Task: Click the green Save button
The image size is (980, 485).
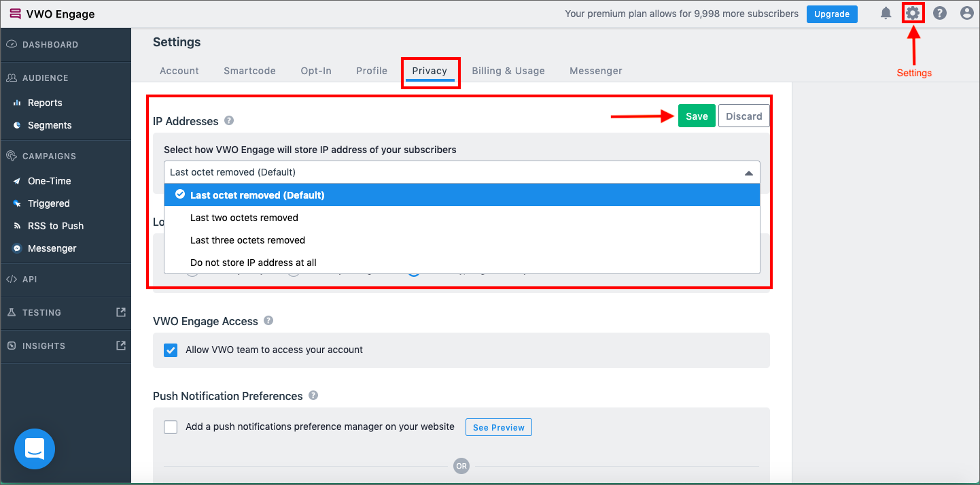Action: tap(697, 116)
